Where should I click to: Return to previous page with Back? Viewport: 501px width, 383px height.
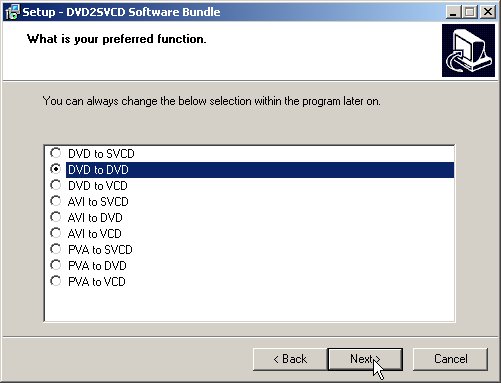click(290, 359)
